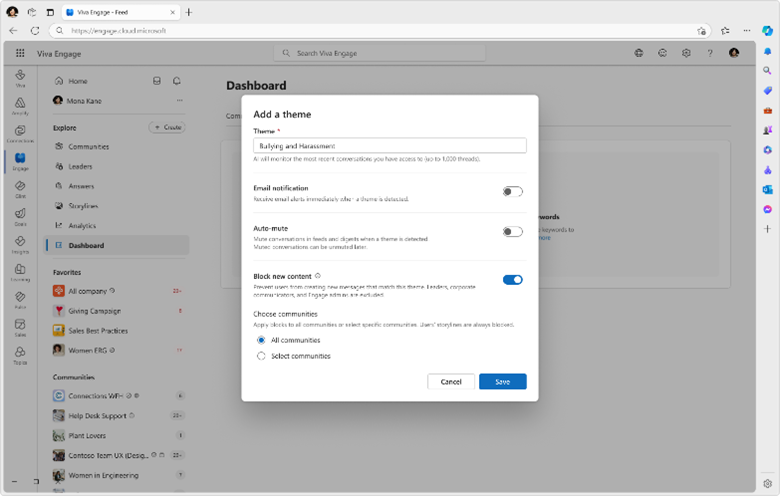The width and height of the screenshot is (780, 496).
Task: Refresh the browser page
Action: coord(35,31)
